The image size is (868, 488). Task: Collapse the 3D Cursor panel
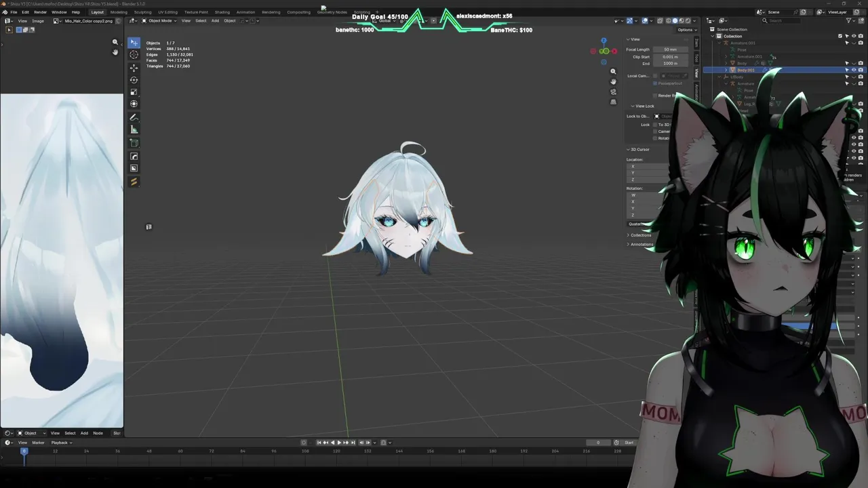[x=638, y=149]
